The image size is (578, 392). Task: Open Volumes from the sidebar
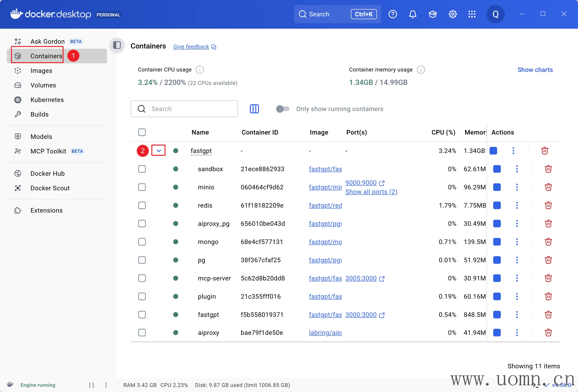point(43,85)
